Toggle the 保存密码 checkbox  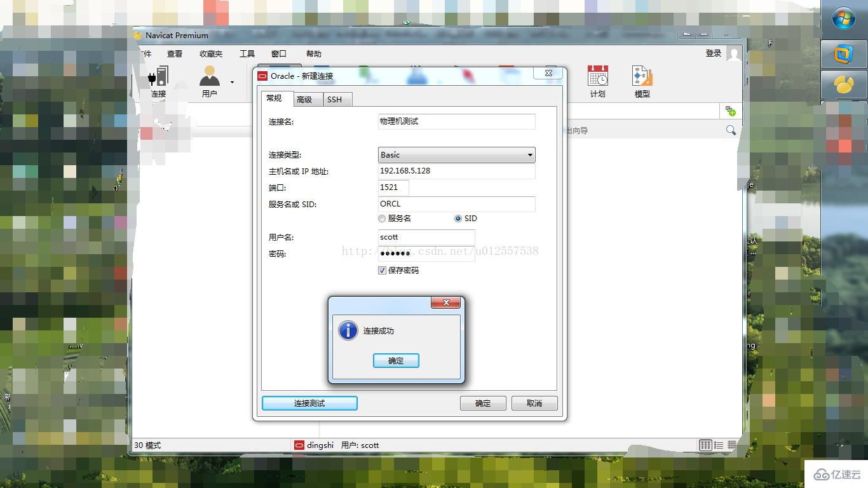[x=382, y=271]
